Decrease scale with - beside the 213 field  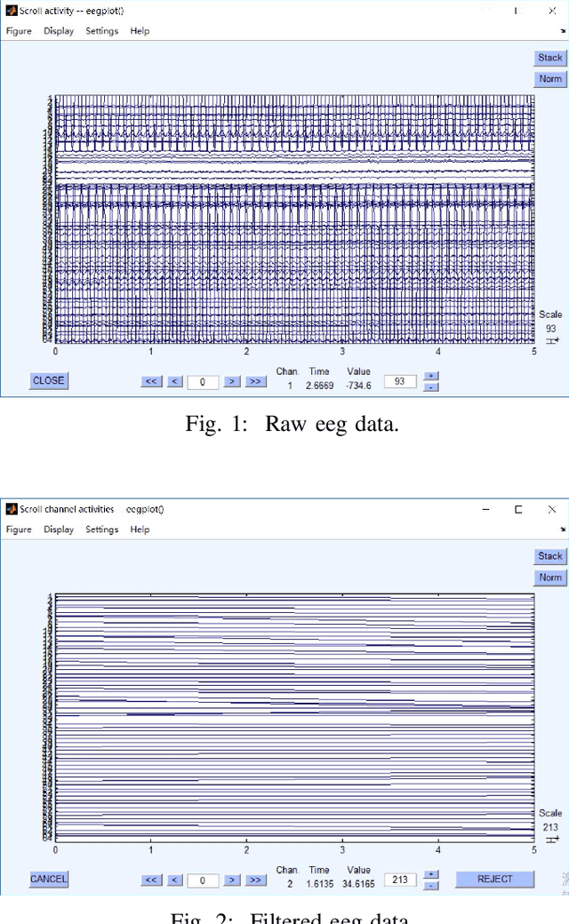point(431,885)
